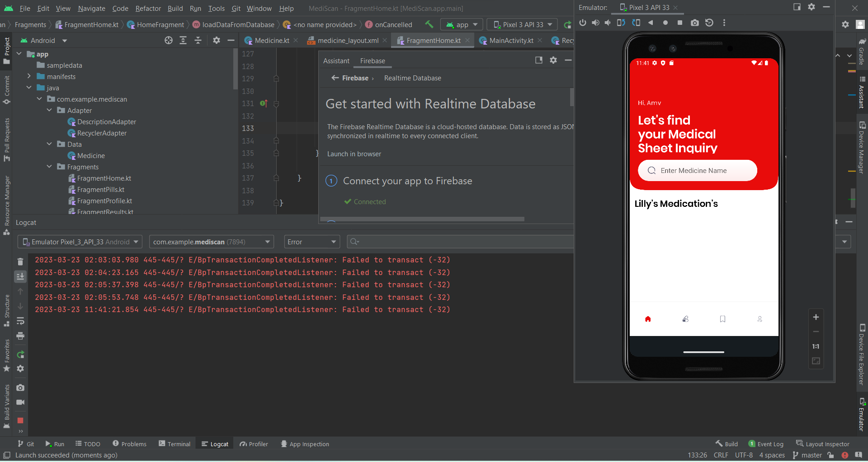
Task: Open the Refactor menu
Action: (x=148, y=8)
